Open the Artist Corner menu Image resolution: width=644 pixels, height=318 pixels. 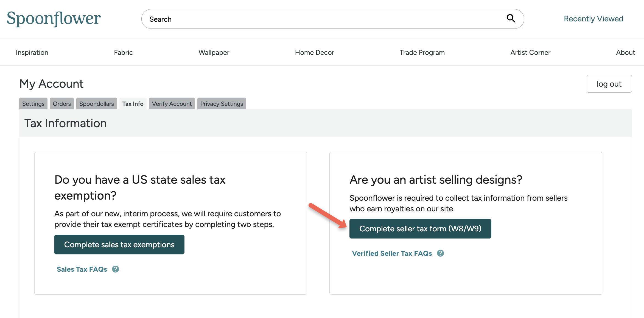tap(530, 52)
